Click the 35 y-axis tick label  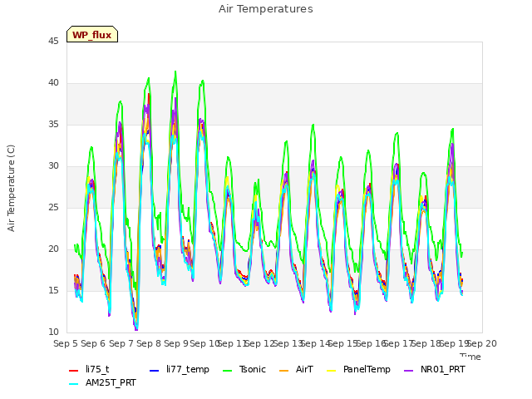[53, 125]
